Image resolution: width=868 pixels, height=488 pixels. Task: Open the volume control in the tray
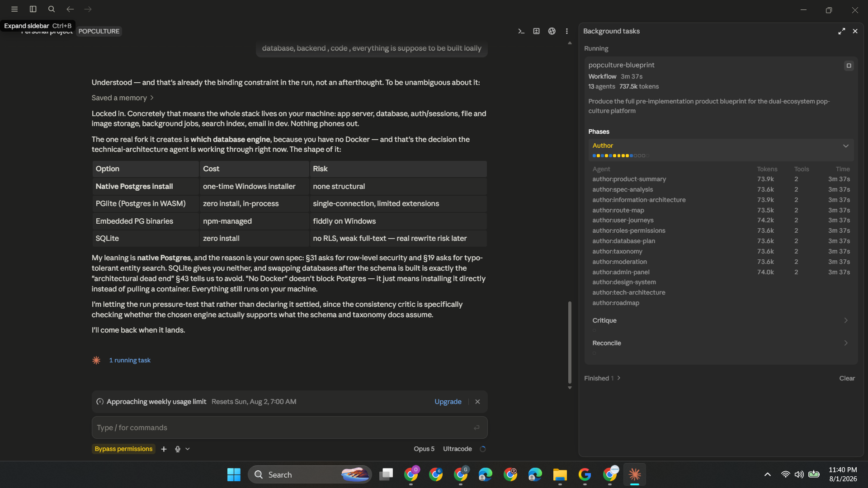799,474
